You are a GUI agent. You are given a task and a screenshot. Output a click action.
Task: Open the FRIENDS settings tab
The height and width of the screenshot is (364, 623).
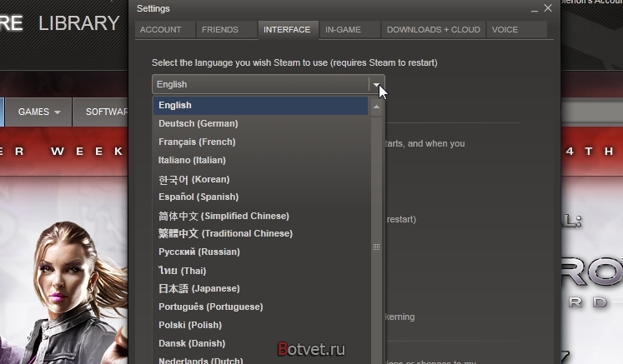tap(227, 30)
